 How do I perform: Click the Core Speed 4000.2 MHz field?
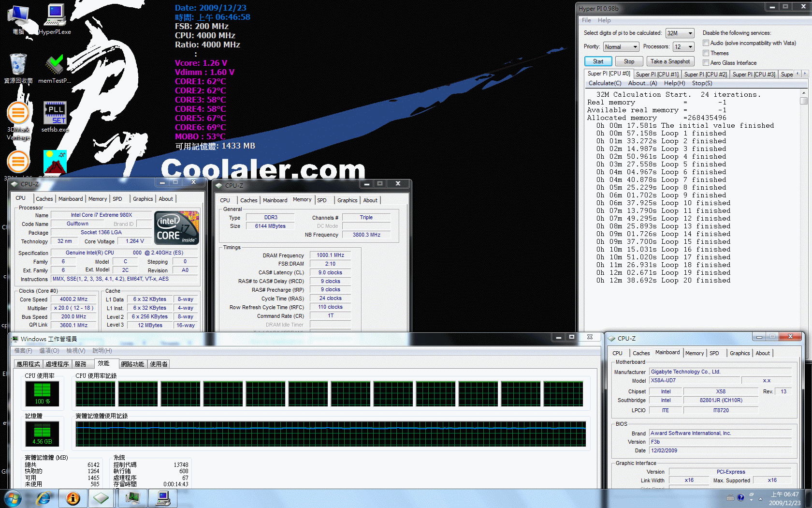point(73,299)
